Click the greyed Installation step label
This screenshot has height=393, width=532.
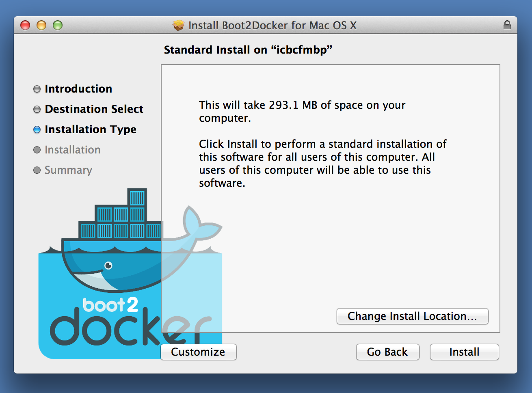point(72,150)
